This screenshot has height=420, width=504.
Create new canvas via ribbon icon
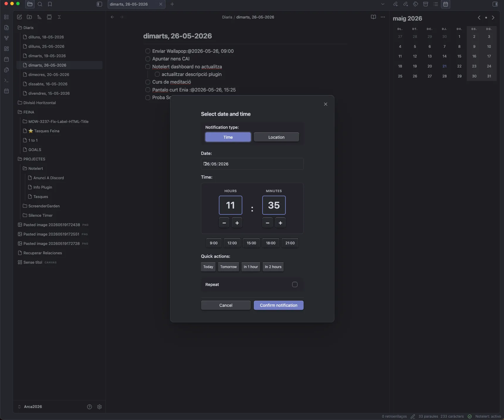tap(6, 49)
